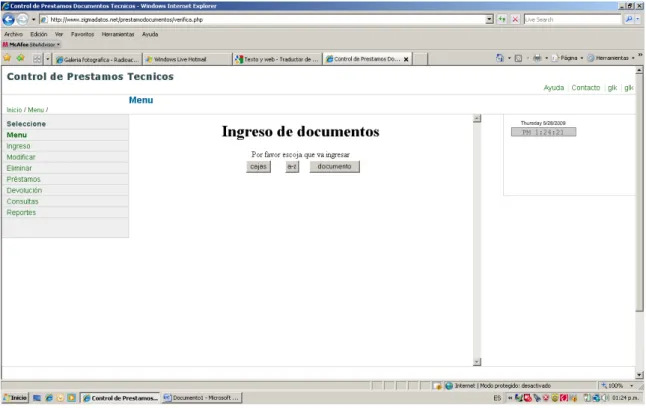
Task: Open the Herramientas menu in the menu bar
Action: pos(118,34)
